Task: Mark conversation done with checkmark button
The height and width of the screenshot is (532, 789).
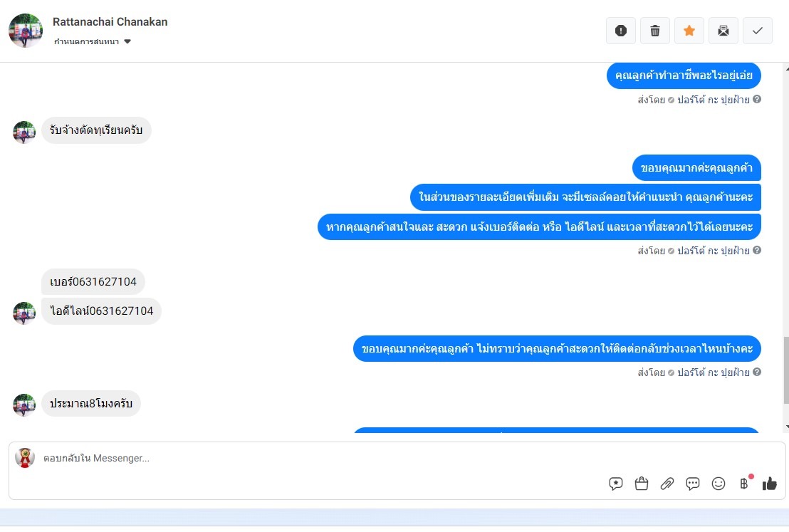Action: [757, 31]
